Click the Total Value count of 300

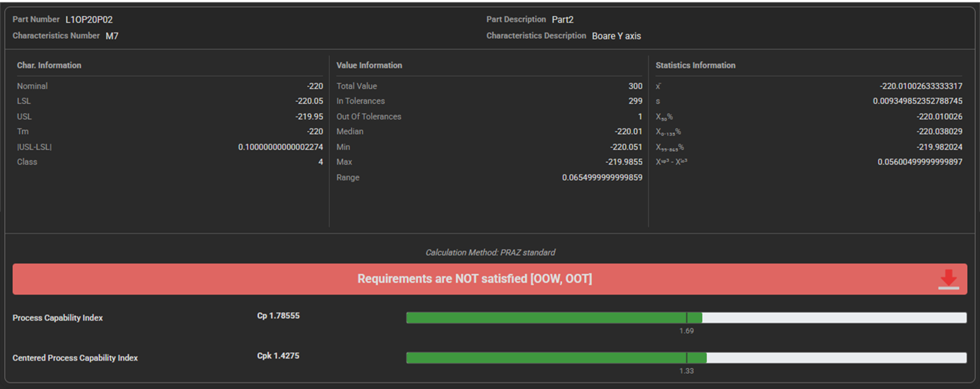click(635, 87)
